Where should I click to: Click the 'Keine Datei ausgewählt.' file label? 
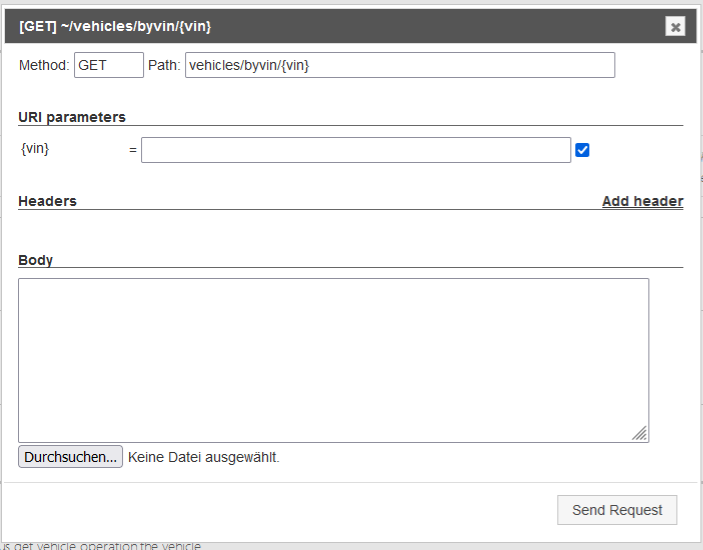pyautogui.click(x=204, y=457)
